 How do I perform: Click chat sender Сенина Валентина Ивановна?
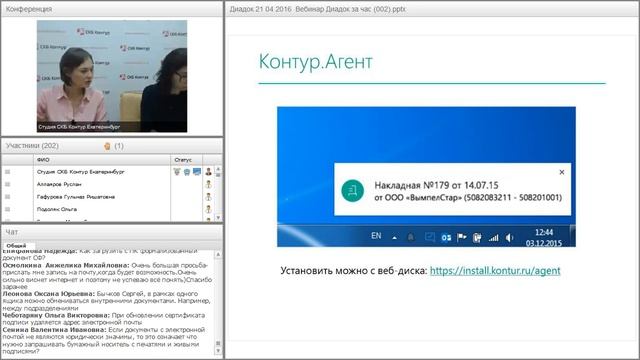point(54,329)
